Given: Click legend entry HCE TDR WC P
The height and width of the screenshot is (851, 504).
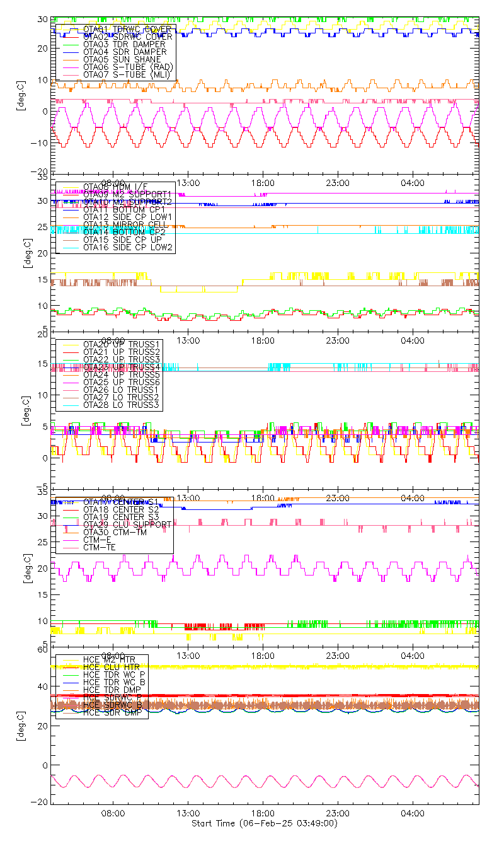Looking at the screenshot, I should [x=115, y=674].
